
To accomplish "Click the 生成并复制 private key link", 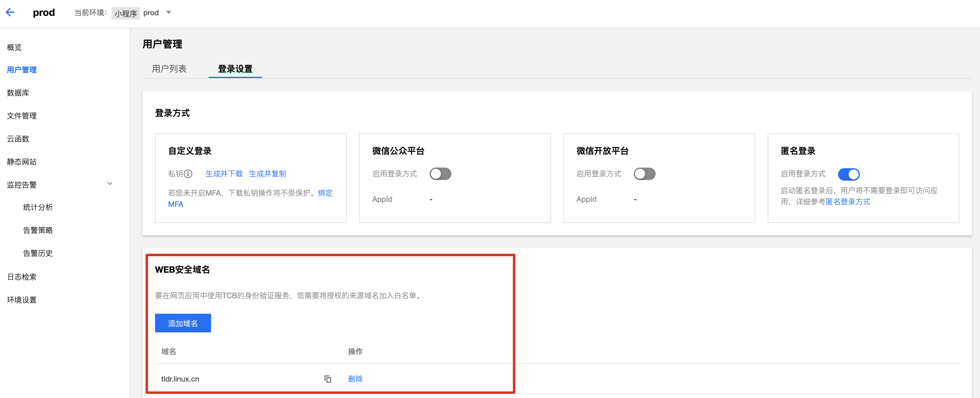I will pos(267,174).
